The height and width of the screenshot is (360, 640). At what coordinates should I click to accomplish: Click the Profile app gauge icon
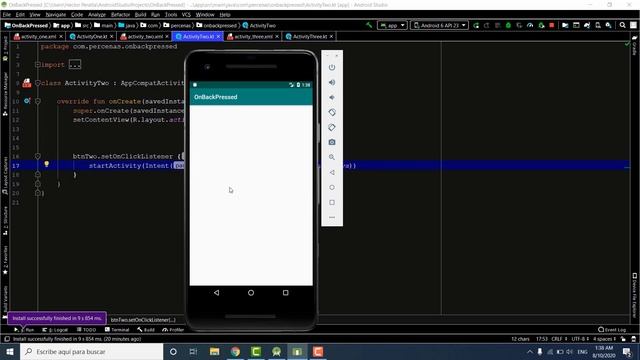pos(530,25)
